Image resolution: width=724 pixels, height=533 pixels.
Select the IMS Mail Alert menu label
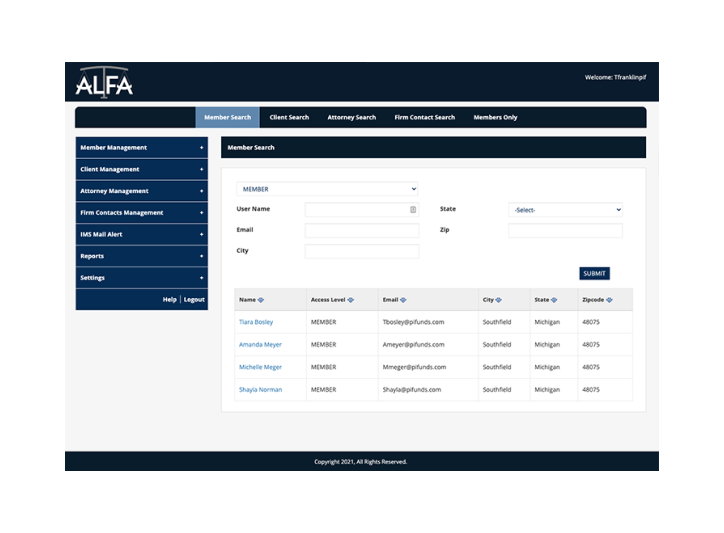pos(101,235)
